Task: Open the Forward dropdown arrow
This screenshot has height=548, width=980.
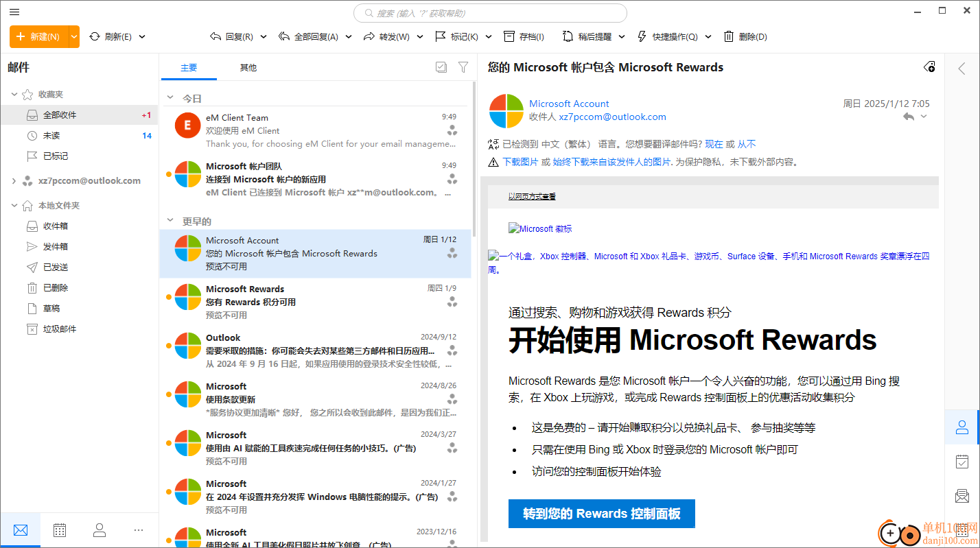Action: point(420,37)
